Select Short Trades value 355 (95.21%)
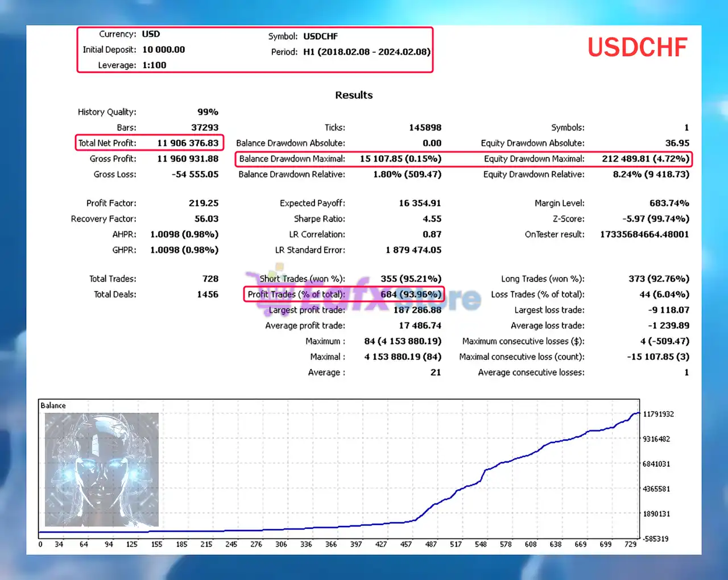 pyautogui.click(x=411, y=279)
